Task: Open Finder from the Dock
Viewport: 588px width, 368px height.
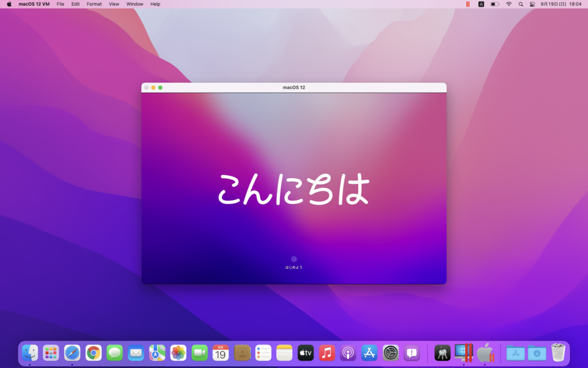Action: tap(30, 353)
